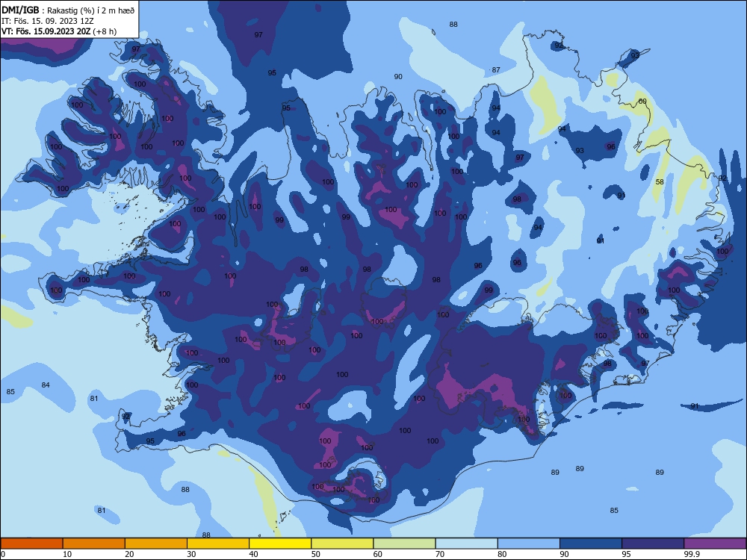Click the 'DMI/IGB : Rakastig (%) í 2 m hæð' title
The width and height of the screenshot is (747, 560).
(x=68, y=10)
